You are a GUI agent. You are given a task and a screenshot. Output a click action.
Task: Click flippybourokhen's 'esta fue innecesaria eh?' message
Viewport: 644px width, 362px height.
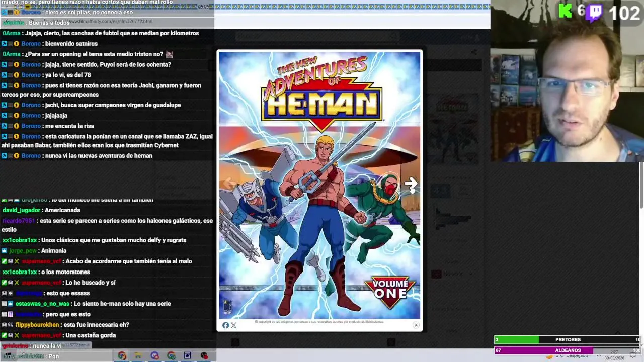96,325
